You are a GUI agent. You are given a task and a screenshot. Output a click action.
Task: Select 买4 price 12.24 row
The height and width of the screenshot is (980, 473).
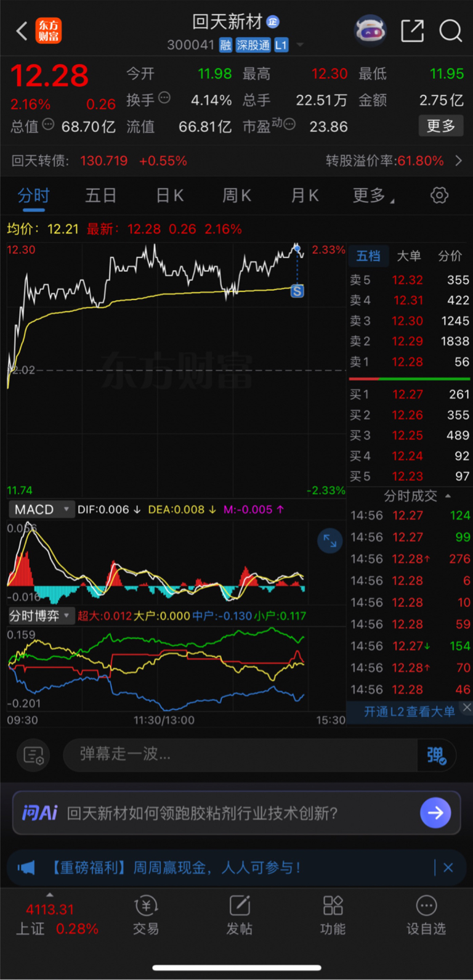click(x=410, y=456)
